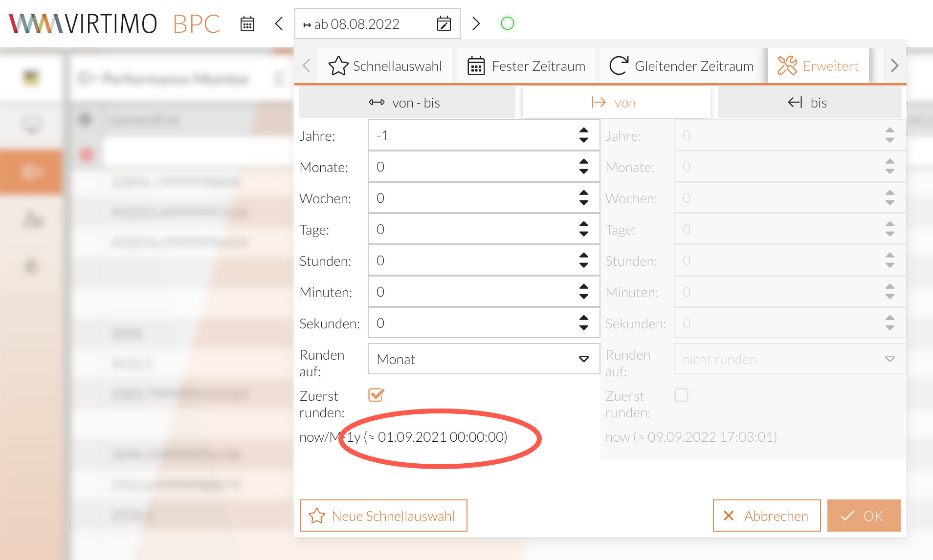
Task: Go to previous time period arrow
Action: [279, 23]
